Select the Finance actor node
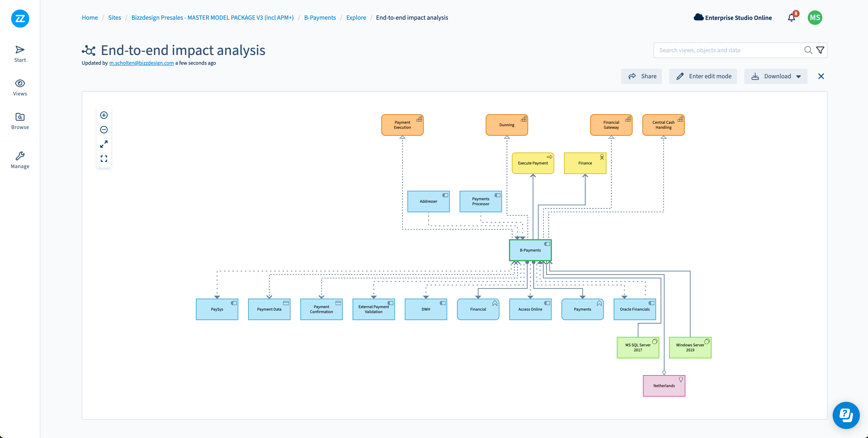Viewport: 868px width, 438px height. pos(585,163)
